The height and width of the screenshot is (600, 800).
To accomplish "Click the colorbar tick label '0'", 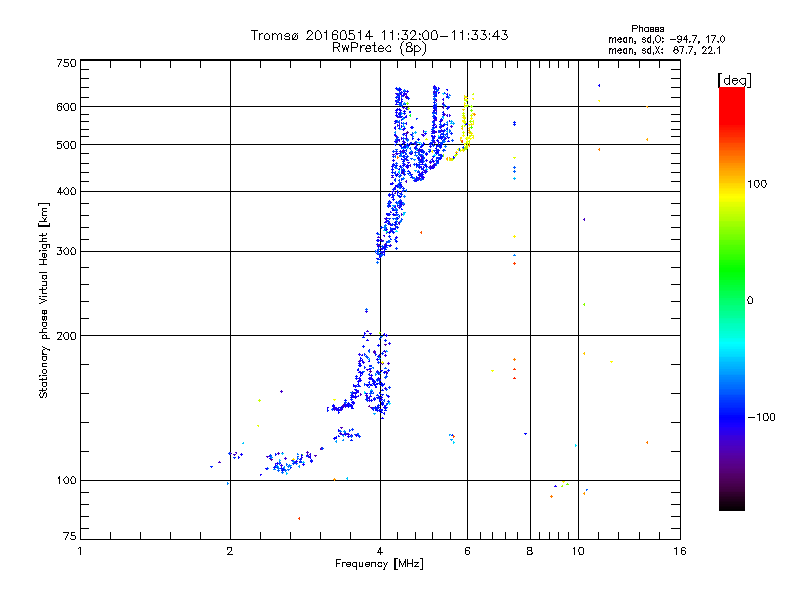I will [x=749, y=301].
